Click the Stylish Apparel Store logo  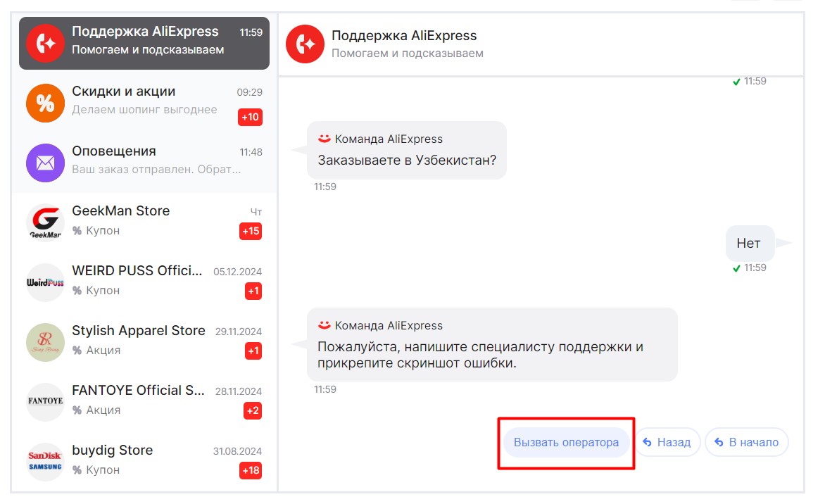[45, 343]
